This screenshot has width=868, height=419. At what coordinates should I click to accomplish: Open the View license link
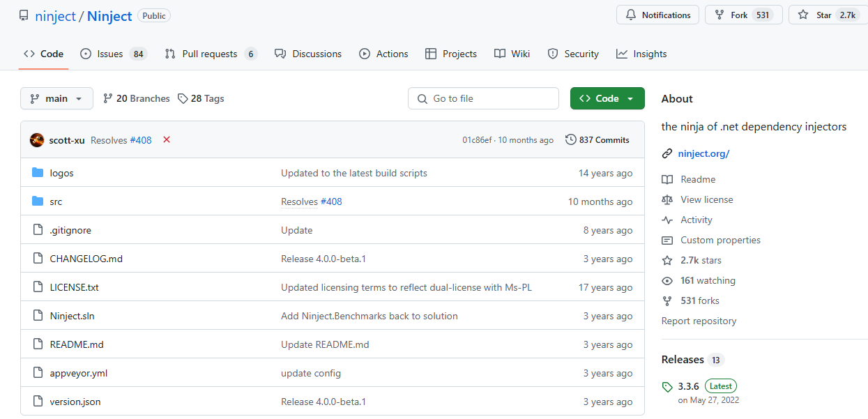click(706, 199)
